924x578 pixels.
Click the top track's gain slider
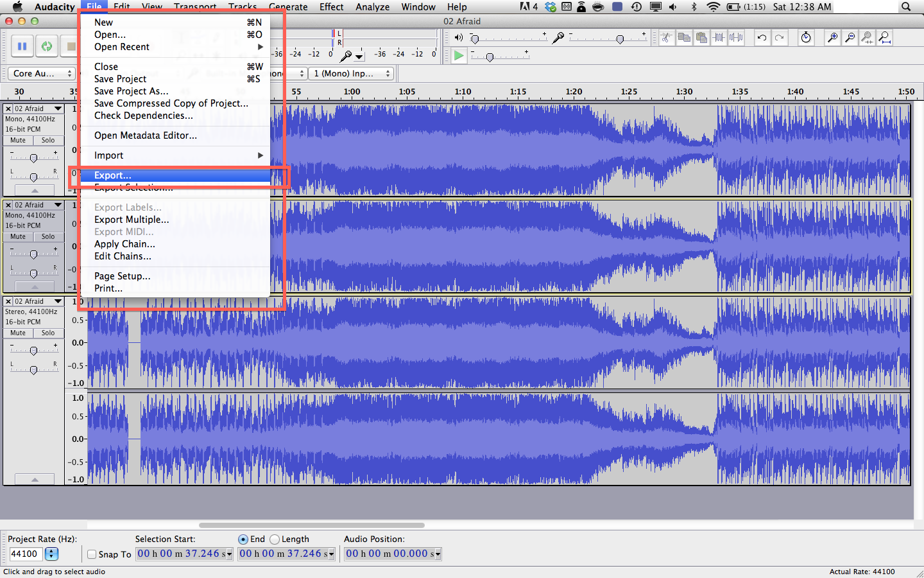34,157
